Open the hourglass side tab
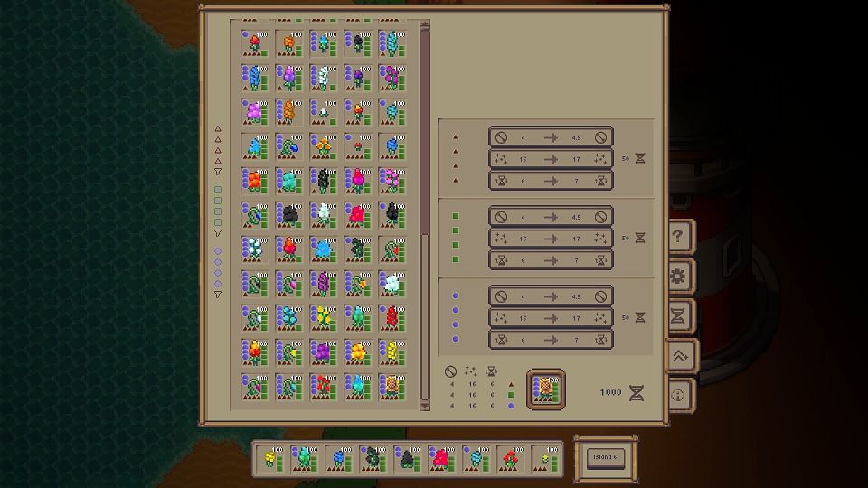Screen dimensions: 868x488 click(680, 315)
